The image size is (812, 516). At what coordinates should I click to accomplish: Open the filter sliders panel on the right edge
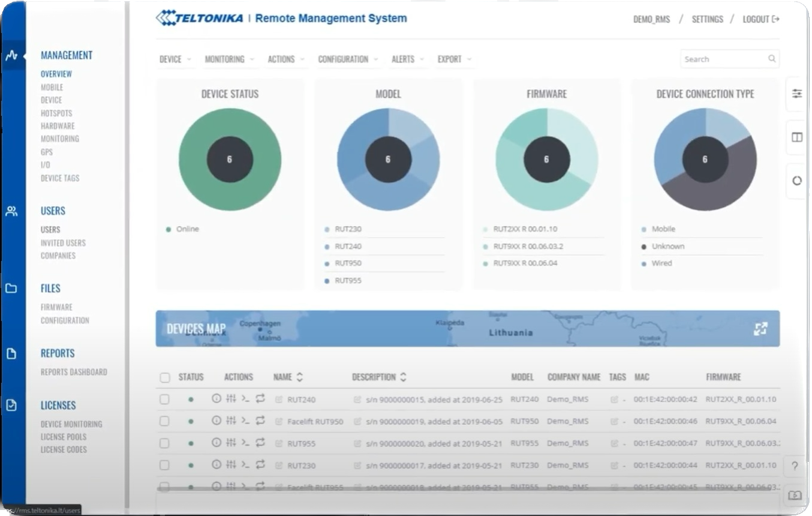pyautogui.click(x=797, y=94)
